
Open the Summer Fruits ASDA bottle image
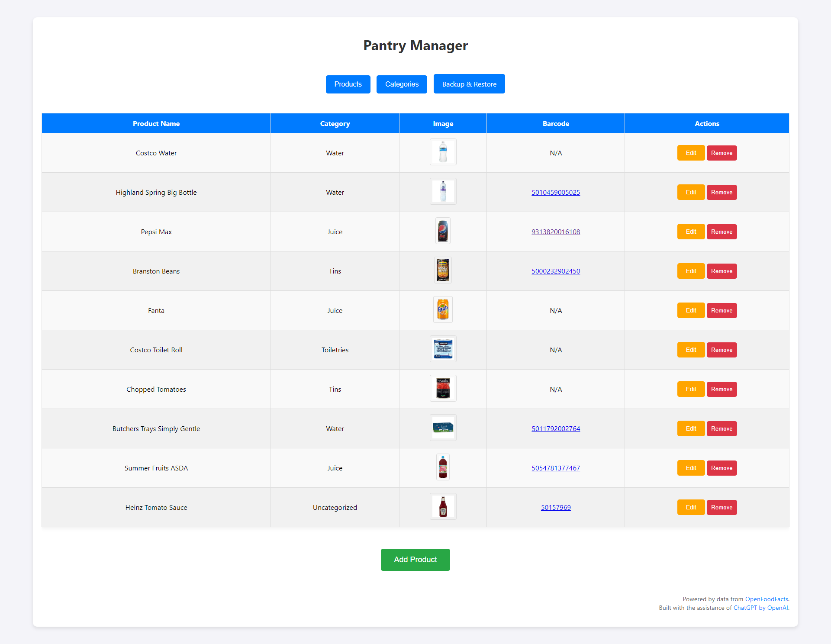[x=443, y=467]
